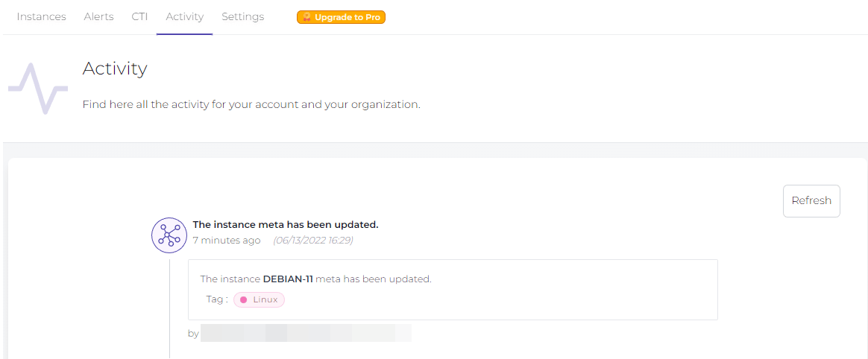Viewport: 868px width, 359px height.
Task: Click the '7 minutes ago' timestamp
Action: click(x=227, y=240)
